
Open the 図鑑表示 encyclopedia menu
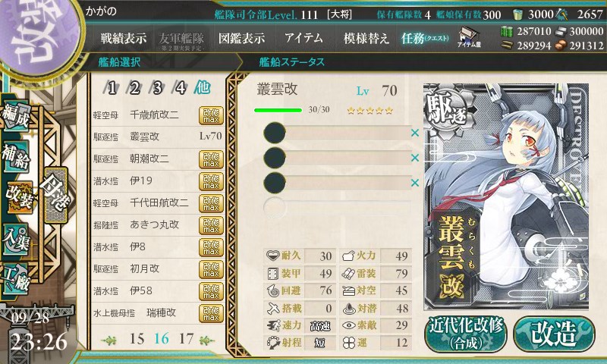coord(241,38)
